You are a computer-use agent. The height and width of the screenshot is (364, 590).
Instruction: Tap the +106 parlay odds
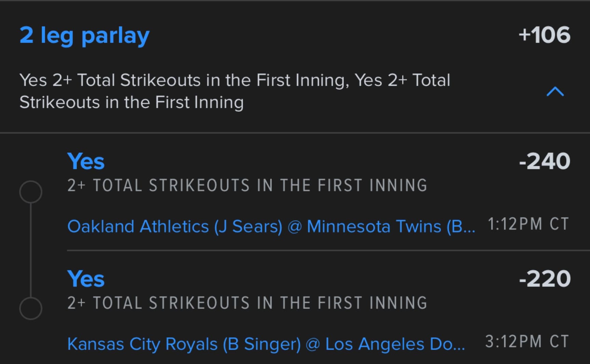tap(544, 35)
